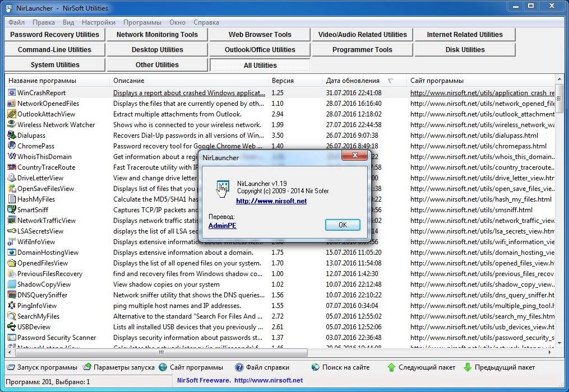Switch to Video/Audio Related Utilities tab
569x392 pixels.
click(x=363, y=35)
